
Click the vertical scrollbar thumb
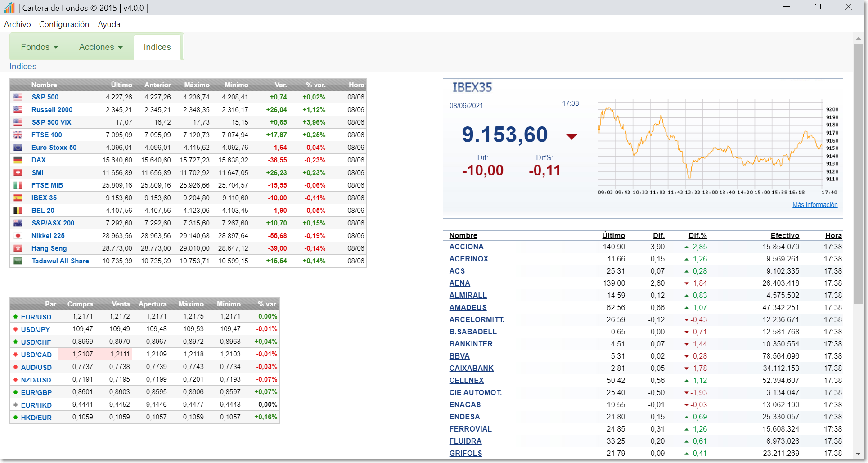pyautogui.click(x=858, y=173)
